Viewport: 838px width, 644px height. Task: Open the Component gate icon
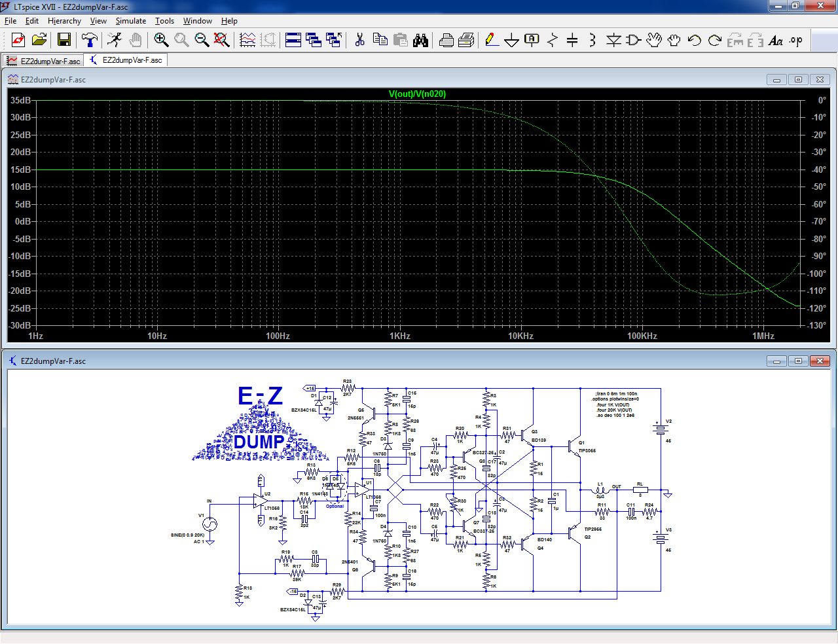click(x=633, y=40)
